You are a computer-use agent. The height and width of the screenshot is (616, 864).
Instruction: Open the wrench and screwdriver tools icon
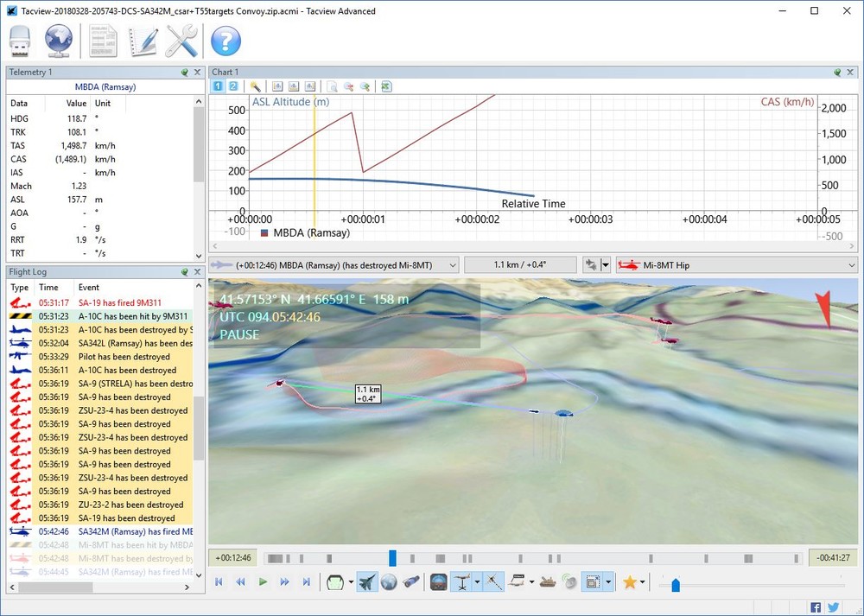pos(181,41)
